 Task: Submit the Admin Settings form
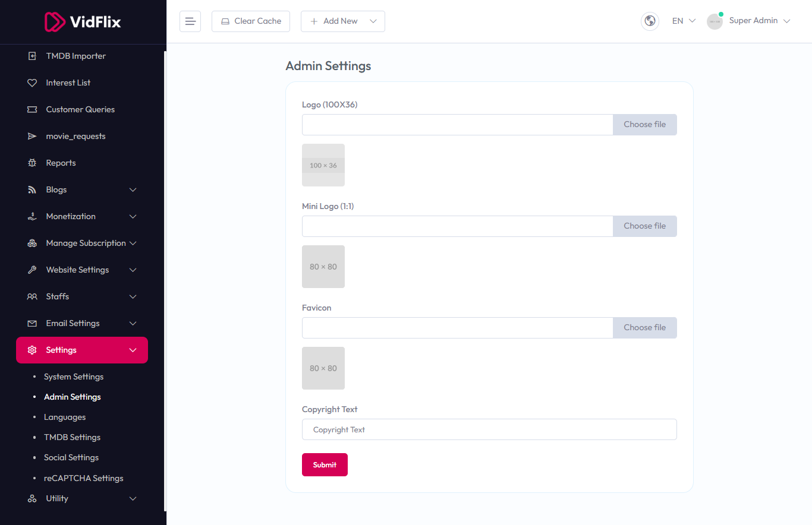click(x=325, y=464)
